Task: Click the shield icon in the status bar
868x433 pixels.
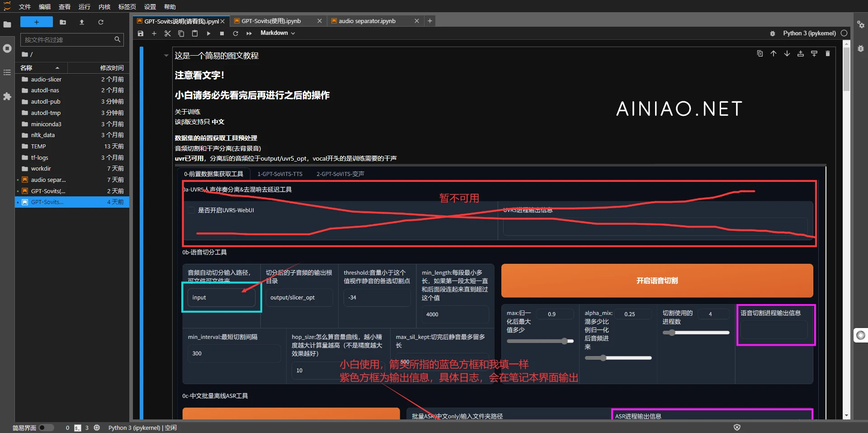Action: click(x=737, y=428)
